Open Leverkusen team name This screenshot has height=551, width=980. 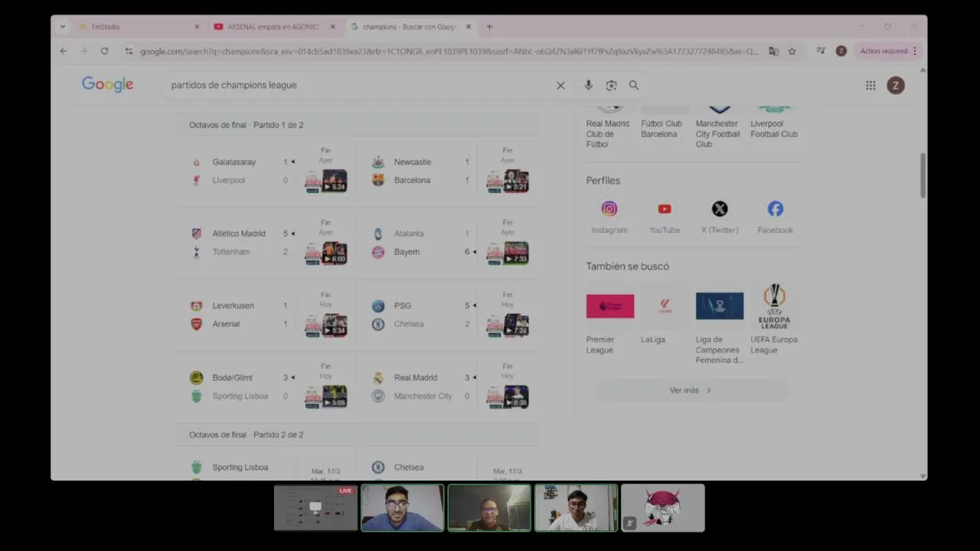pyautogui.click(x=233, y=305)
